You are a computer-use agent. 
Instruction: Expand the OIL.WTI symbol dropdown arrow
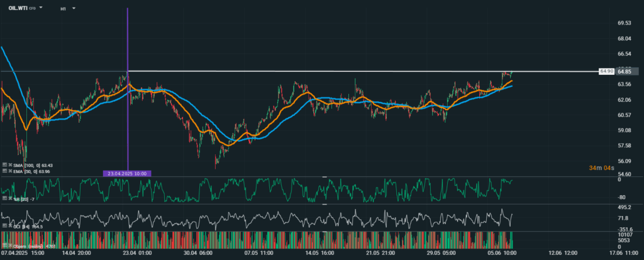[x=41, y=9]
